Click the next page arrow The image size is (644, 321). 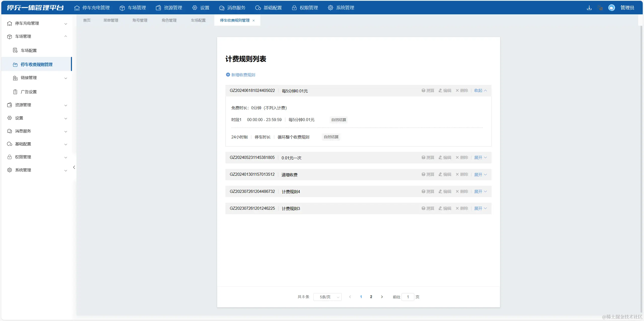[x=382, y=297]
